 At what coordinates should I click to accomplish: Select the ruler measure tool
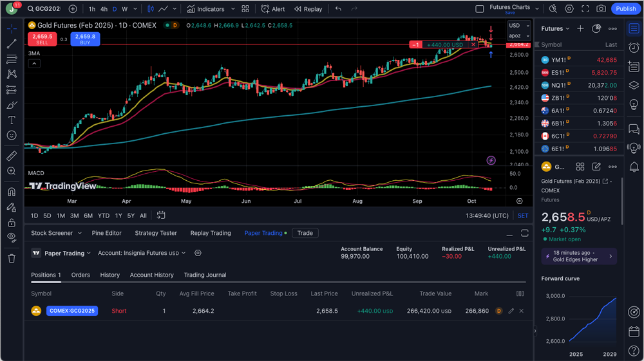point(12,156)
